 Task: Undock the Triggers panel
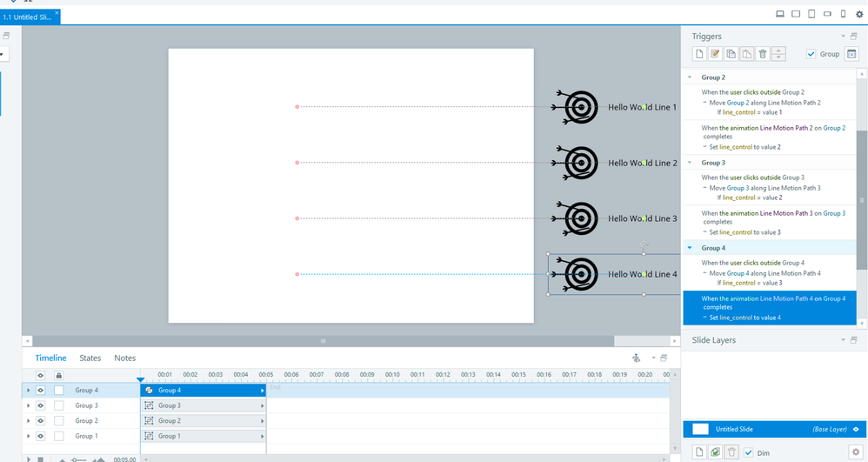853,36
